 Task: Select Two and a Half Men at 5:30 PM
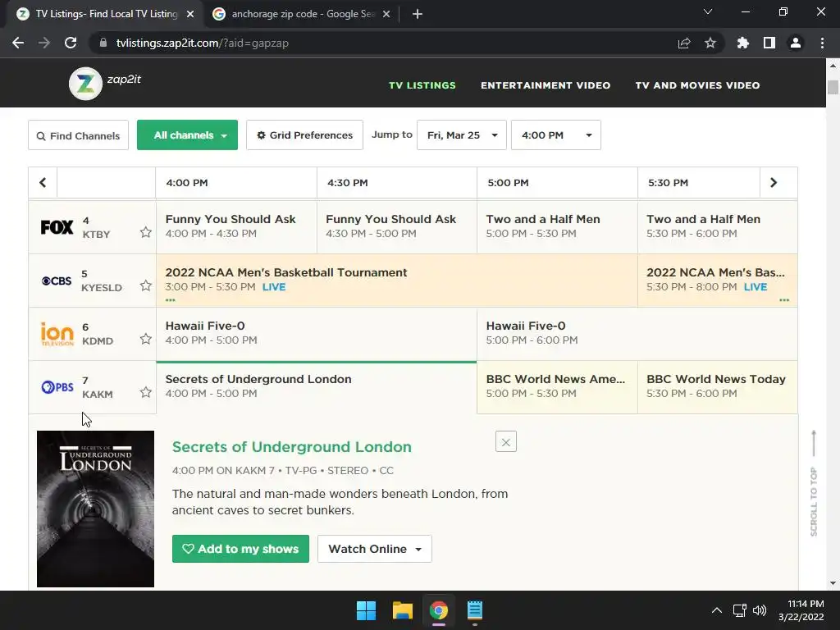(717, 226)
